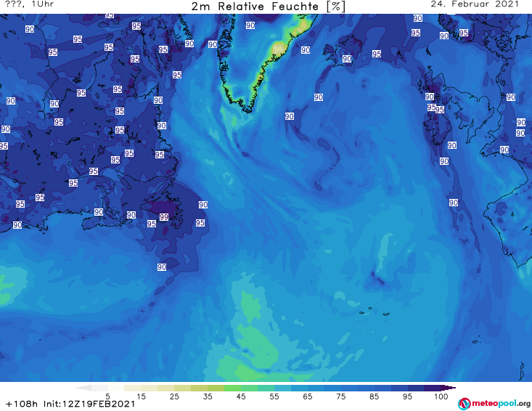Click legend value '15'
Viewport: 532px width, 411px height.
(x=141, y=396)
